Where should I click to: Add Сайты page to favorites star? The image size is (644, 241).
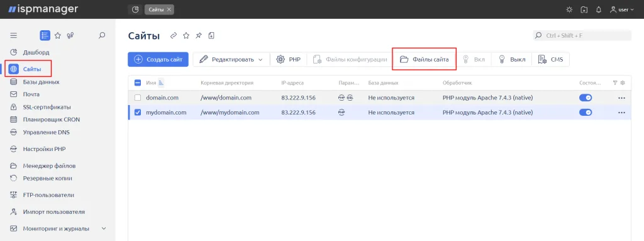(186, 35)
